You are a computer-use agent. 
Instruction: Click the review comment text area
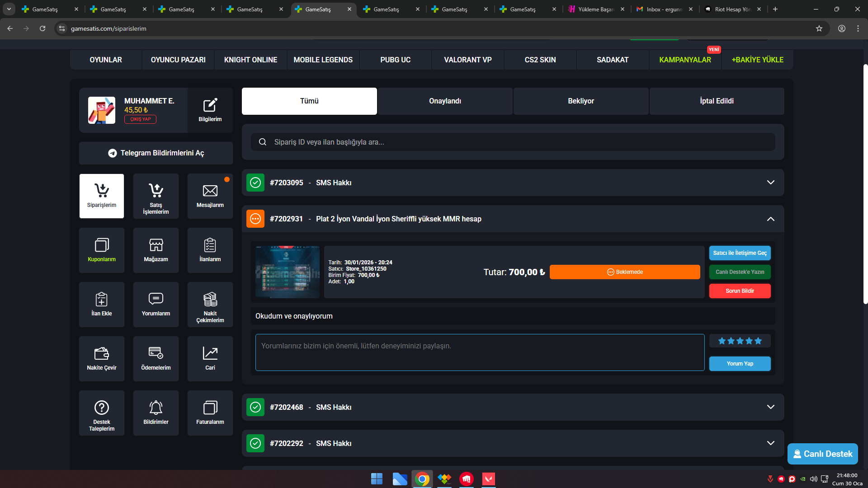(480, 352)
